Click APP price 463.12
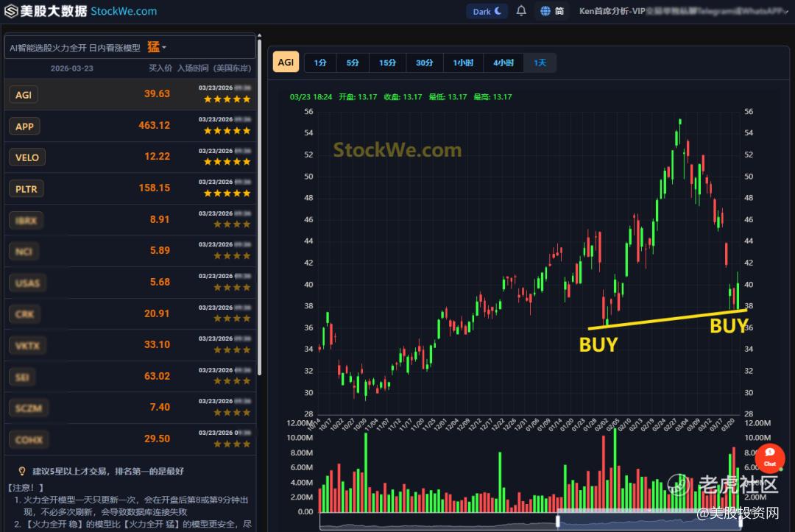The height and width of the screenshot is (532, 795). tap(154, 125)
